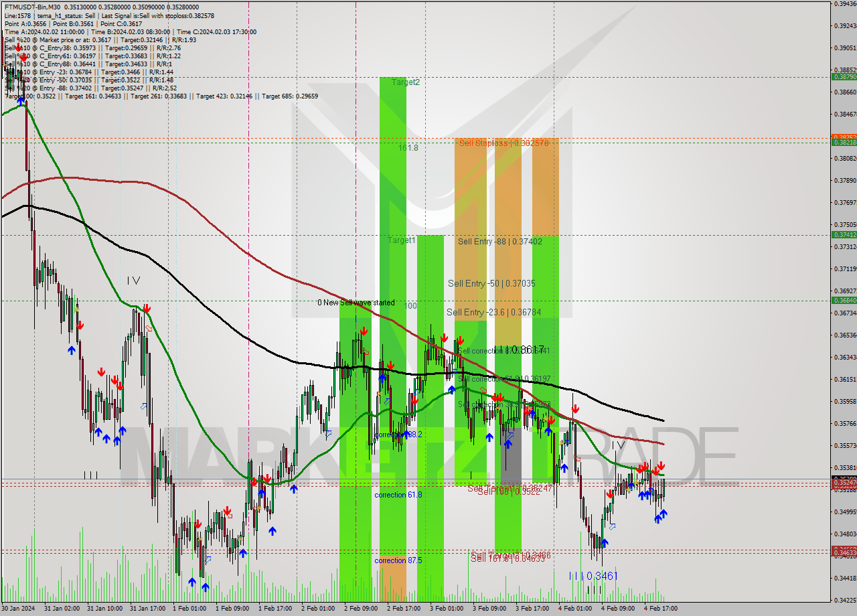Click the '1 Feb 17:00' time label
The height and width of the screenshot is (616, 857).
pyautogui.click(x=275, y=609)
